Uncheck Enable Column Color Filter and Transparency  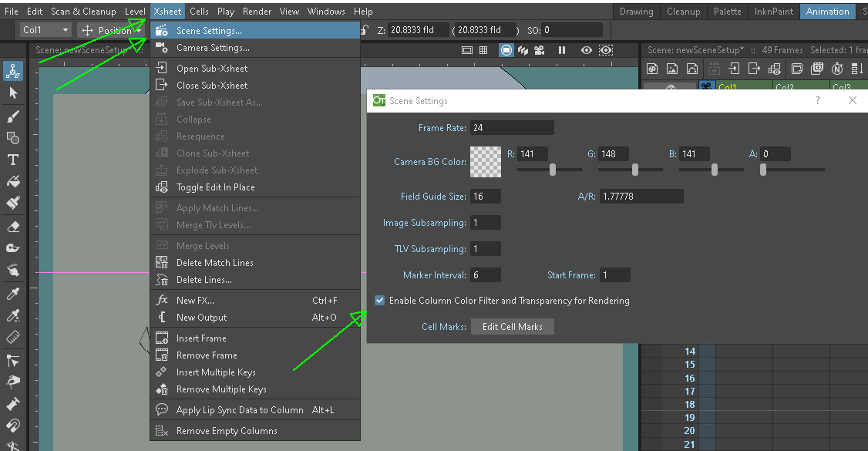pos(379,300)
